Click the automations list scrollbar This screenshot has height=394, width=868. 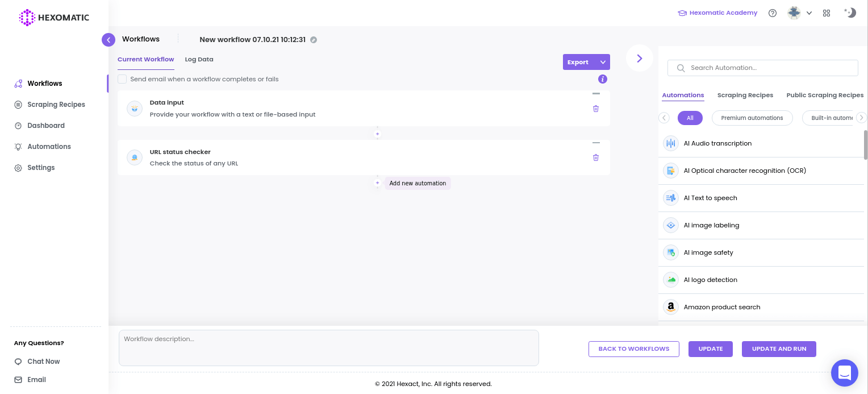[x=865, y=145]
